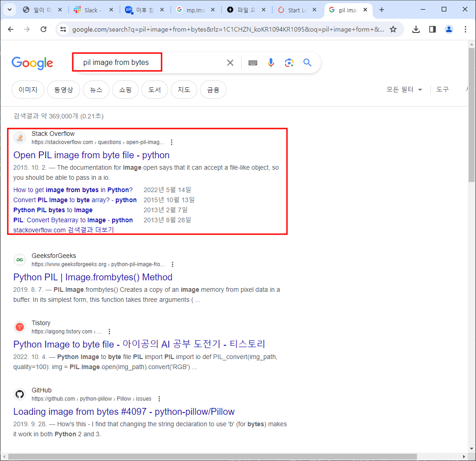Screen dimensions: 476x461
Task: Switch to the 파일 요 browser tab
Action: (x=246, y=10)
